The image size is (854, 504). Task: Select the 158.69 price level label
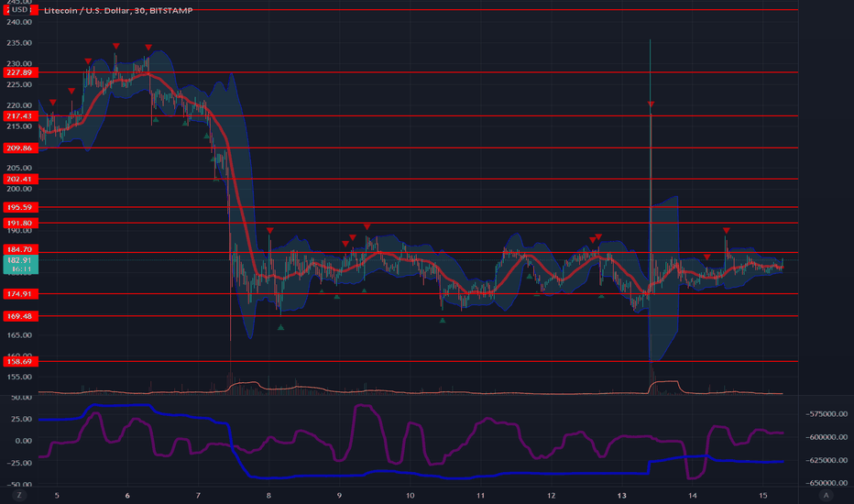(20, 362)
